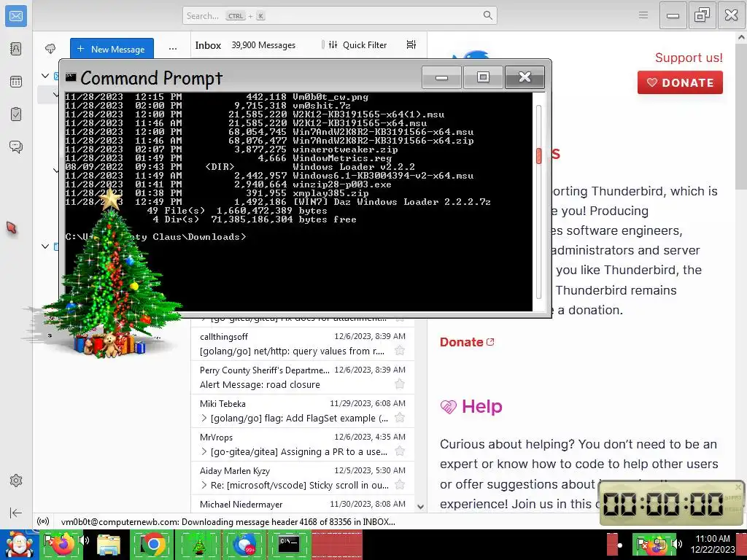Open File Explorer from the taskbar
This screenshot has height=560, width=747.
(108, 545)
